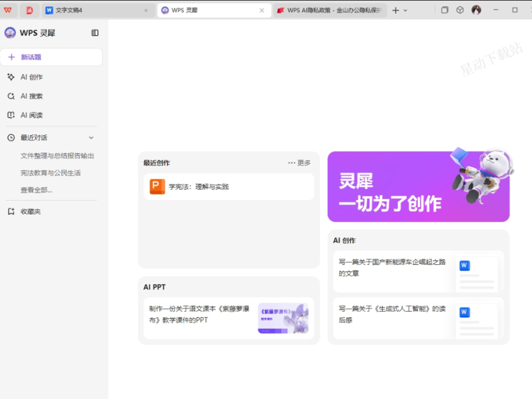Click the 灵犀 一切为了创作 banner
532x399 pixels.
coord(418,187)
